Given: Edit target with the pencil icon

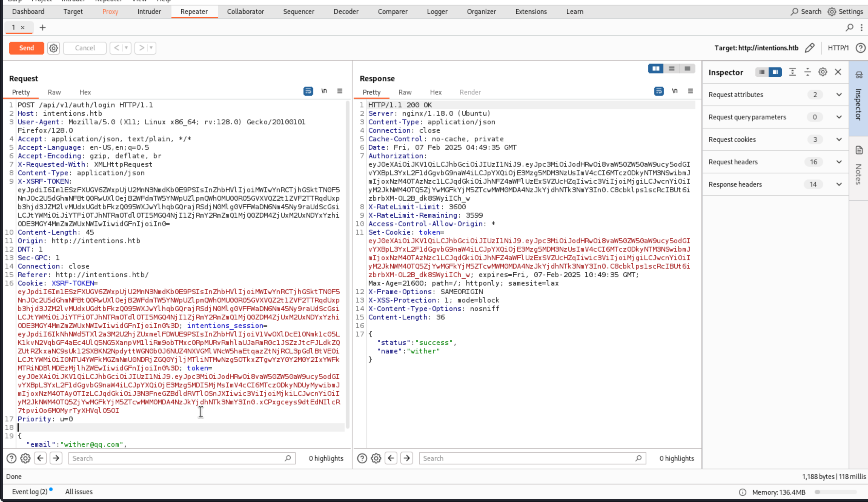Looking at the screenshot, I should (810, 48).
